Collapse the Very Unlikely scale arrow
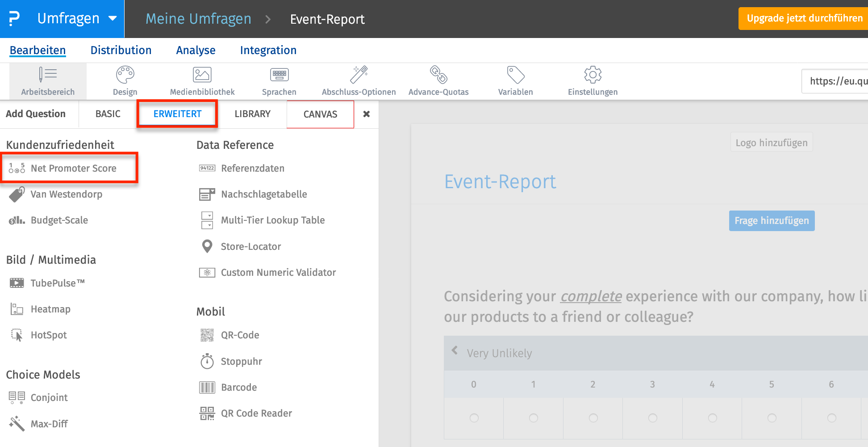The width and height of the screenshot is (868, 447). [455, 350]
